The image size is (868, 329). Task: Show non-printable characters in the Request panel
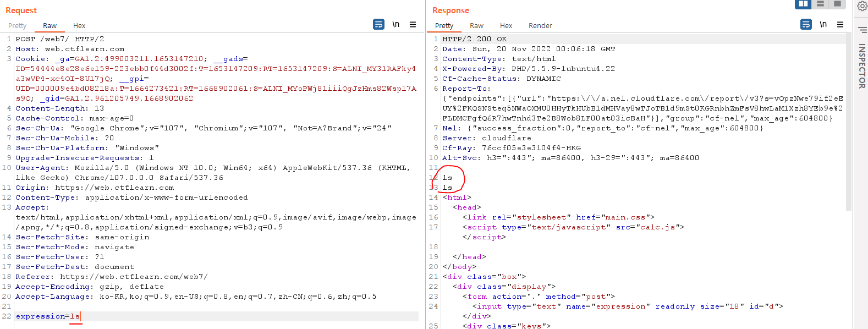(x=395, y=24)
